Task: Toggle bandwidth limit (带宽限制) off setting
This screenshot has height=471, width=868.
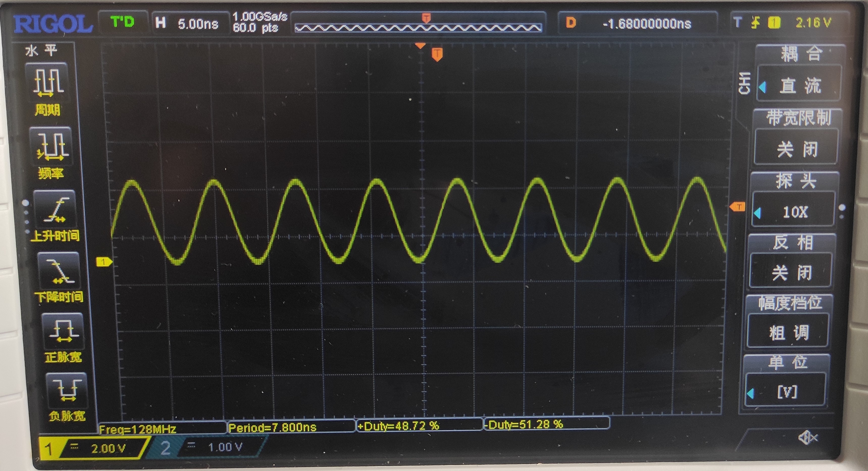Action: click(x=796, y=148)
